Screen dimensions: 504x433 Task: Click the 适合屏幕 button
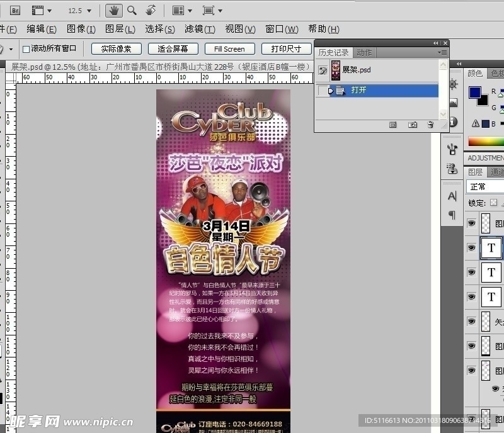coord(173,49)
